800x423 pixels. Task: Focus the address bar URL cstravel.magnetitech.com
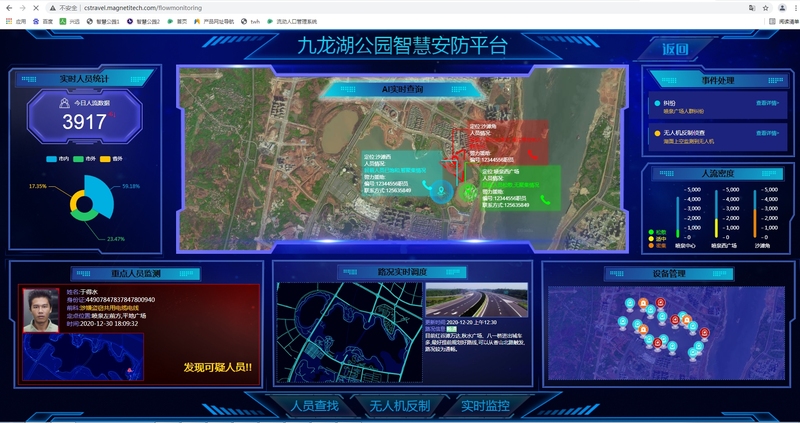[x=143, y=8]
